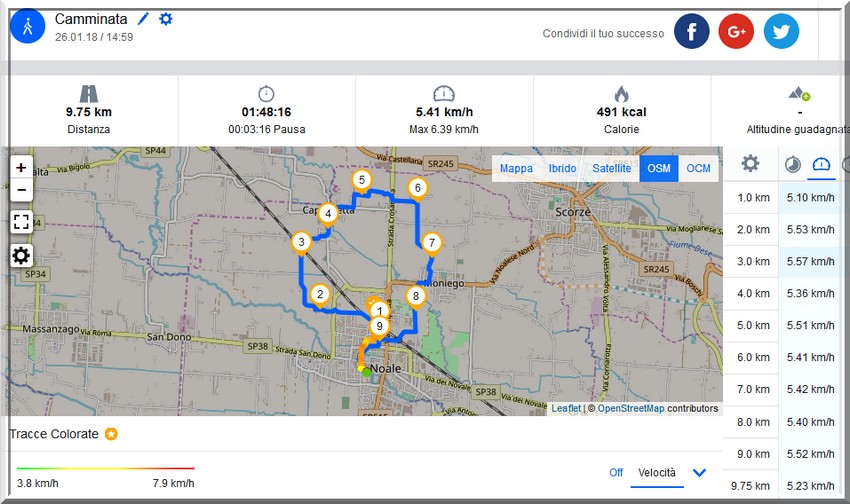This screenshot has height=504, width=850.
Task: Open splits panel settings gear
Action: 750,163
